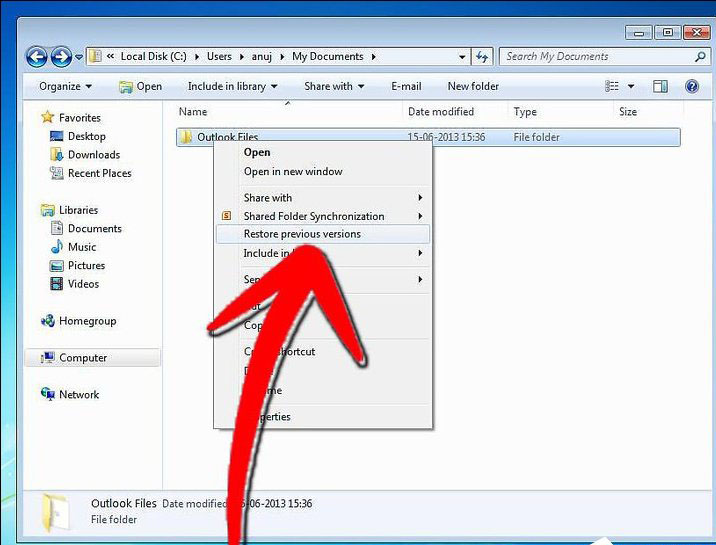Open the address bar history dropdown
This screenshot has width=716, height=545.
[462, 57]
